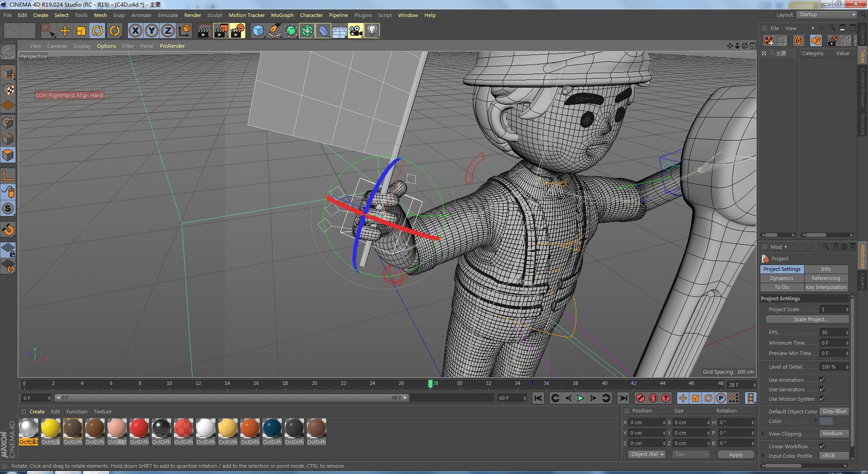Open the Layout Startup dropdown
This screenshot has height=474, width=868.
point(827,14)
